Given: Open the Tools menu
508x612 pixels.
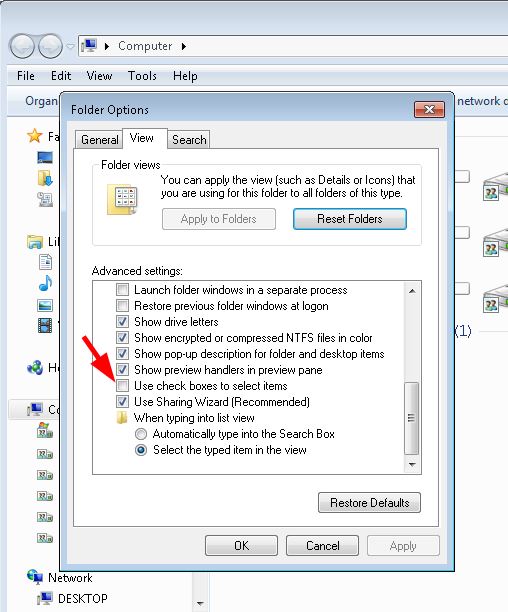Looking at the screenshot, I should click(142, 76).
